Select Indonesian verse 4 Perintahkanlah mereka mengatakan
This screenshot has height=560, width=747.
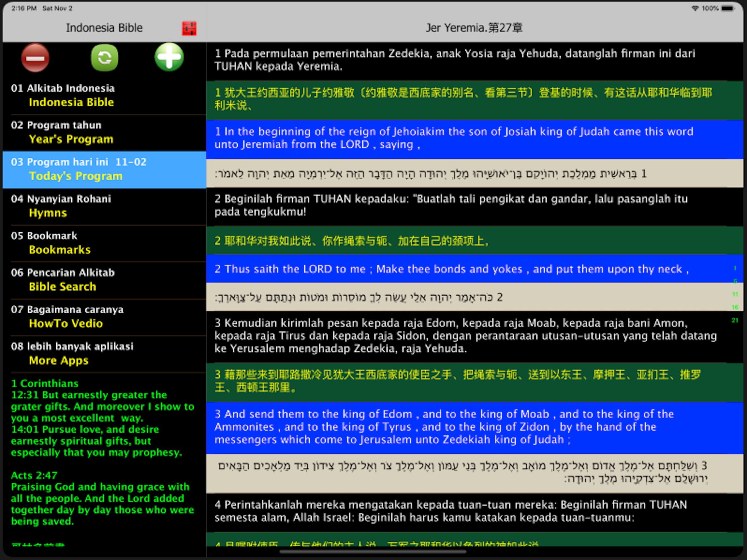pyautogui.click(x=474, y=512)
